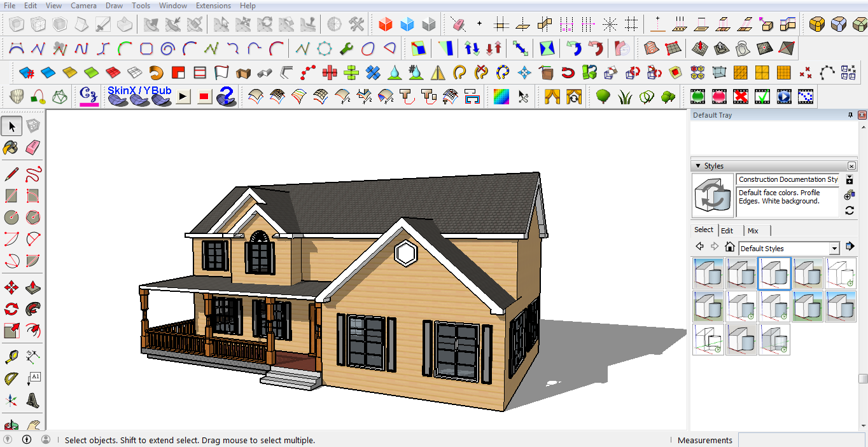Click the film strip with blue play arrow

pyautogui.click(x=784, y=97)
